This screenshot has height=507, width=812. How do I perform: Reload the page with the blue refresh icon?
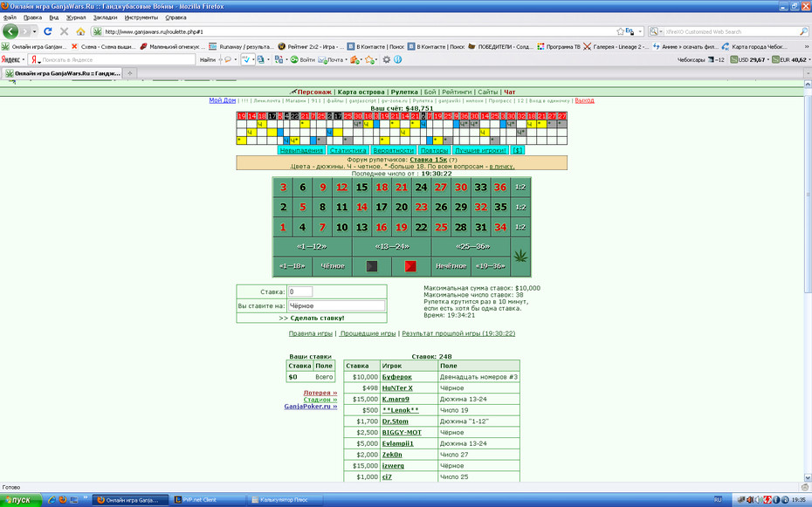(x=48, y=31)
